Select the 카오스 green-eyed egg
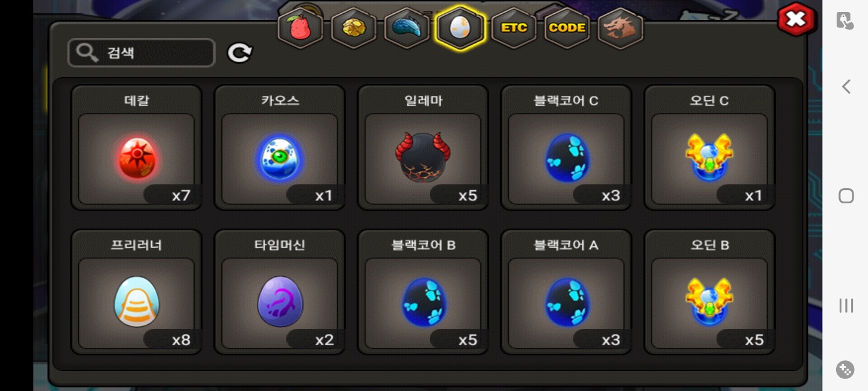 pyautogui.click(x=280, y=148)
